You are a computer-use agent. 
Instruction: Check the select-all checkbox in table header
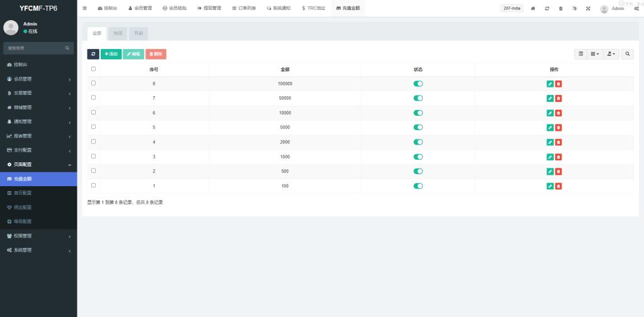pos(94,69)
